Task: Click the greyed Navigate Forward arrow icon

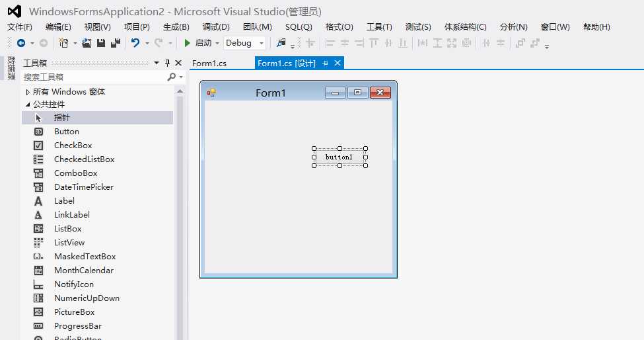Action: 43,43
